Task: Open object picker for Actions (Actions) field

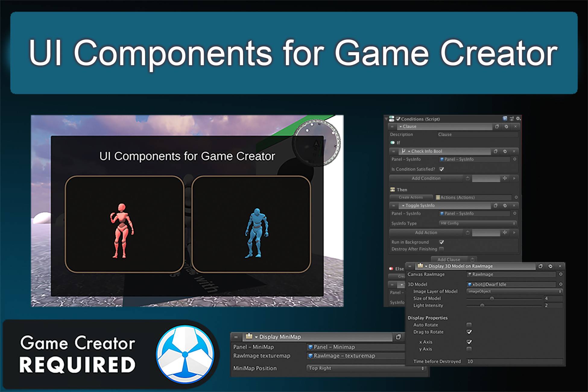Action: (x=516, y=198)
